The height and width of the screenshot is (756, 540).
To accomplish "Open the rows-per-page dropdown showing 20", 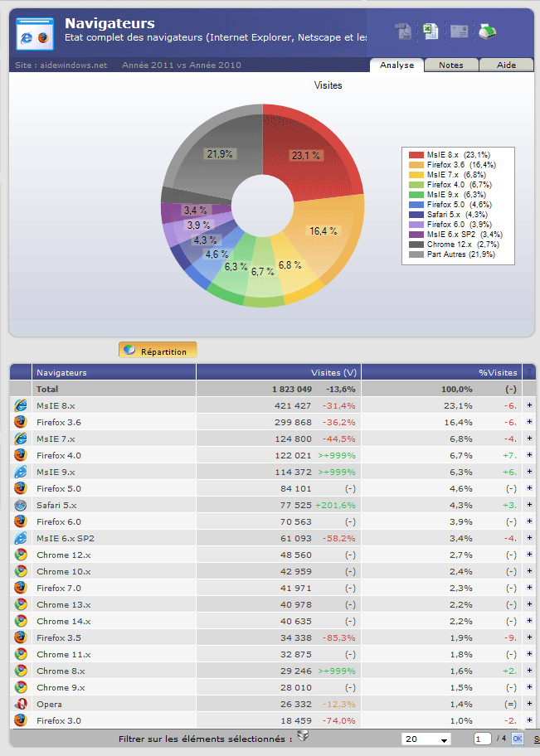I will 426,739.
